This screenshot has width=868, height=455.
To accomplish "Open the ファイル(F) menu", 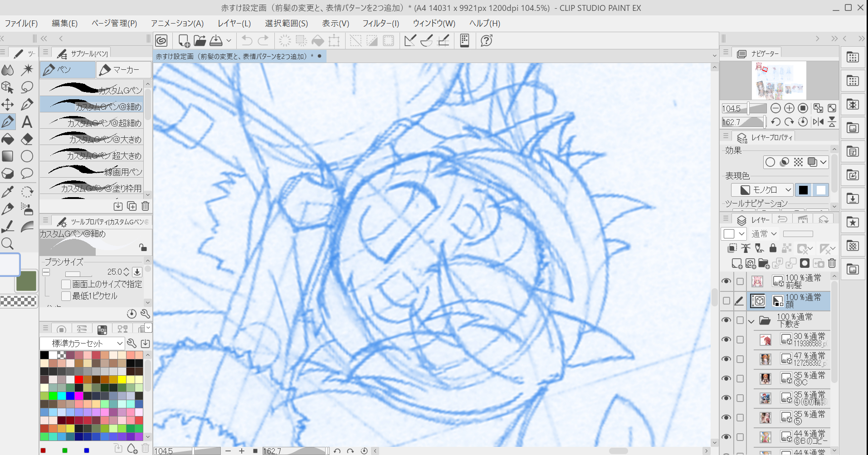I will (x=21, y=24).
